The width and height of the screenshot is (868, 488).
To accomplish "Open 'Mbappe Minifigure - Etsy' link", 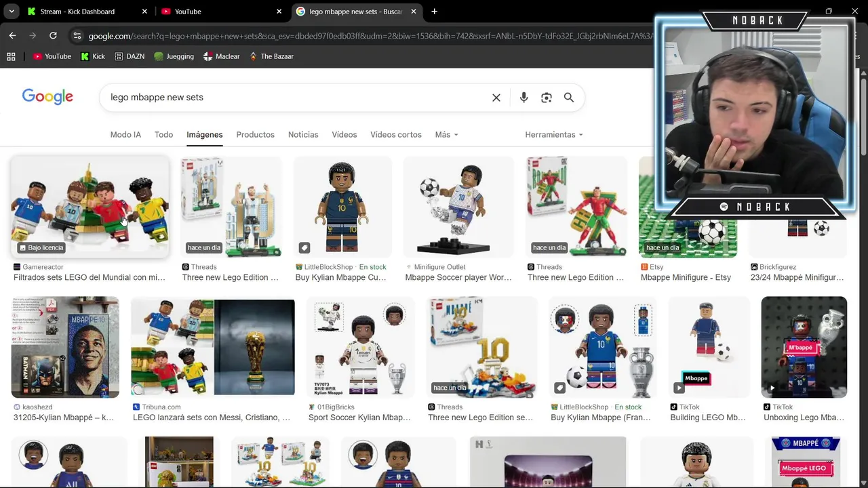I will 686,277.
